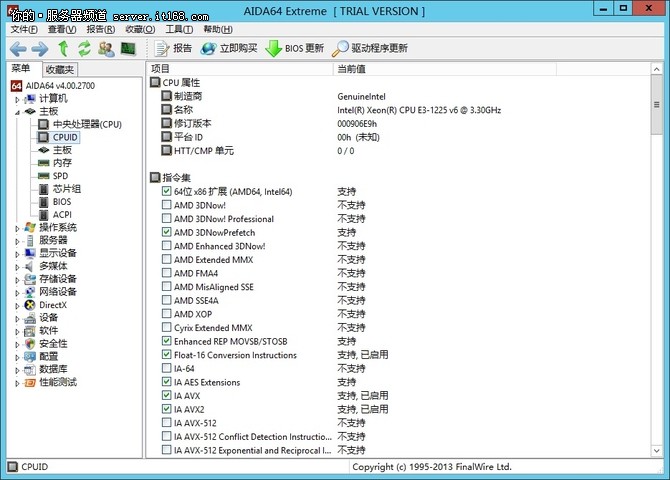Expand the 计算机 tree node
Image resolution: width=670 pixels, height=480 pixels.
tap(18, 100)
